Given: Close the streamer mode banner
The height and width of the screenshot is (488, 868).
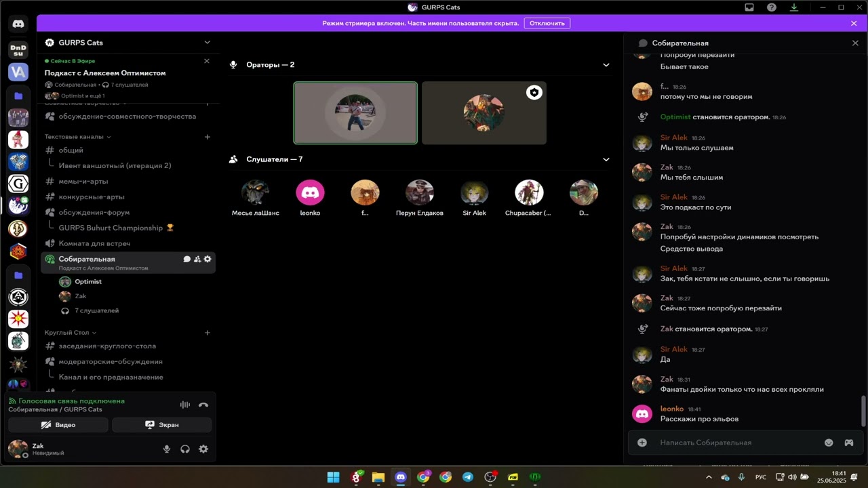Looking at the screenshot, I should (x=854, y=23).
